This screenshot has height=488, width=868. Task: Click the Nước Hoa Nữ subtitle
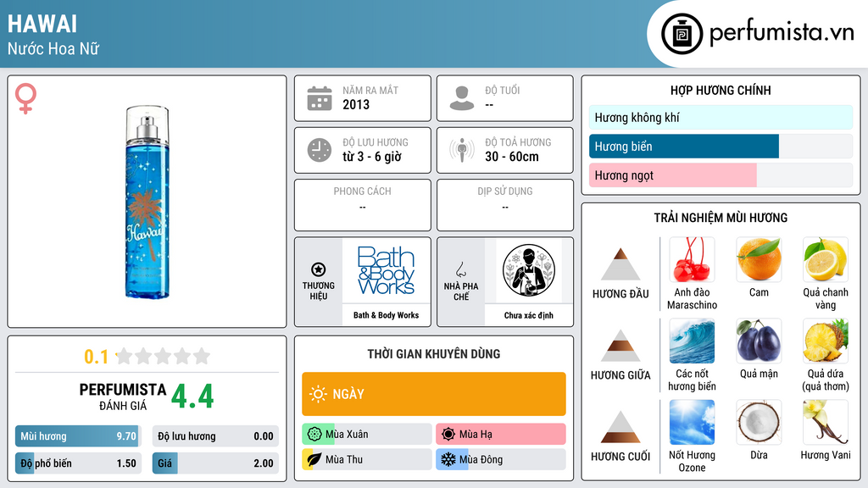click(53, 48)
